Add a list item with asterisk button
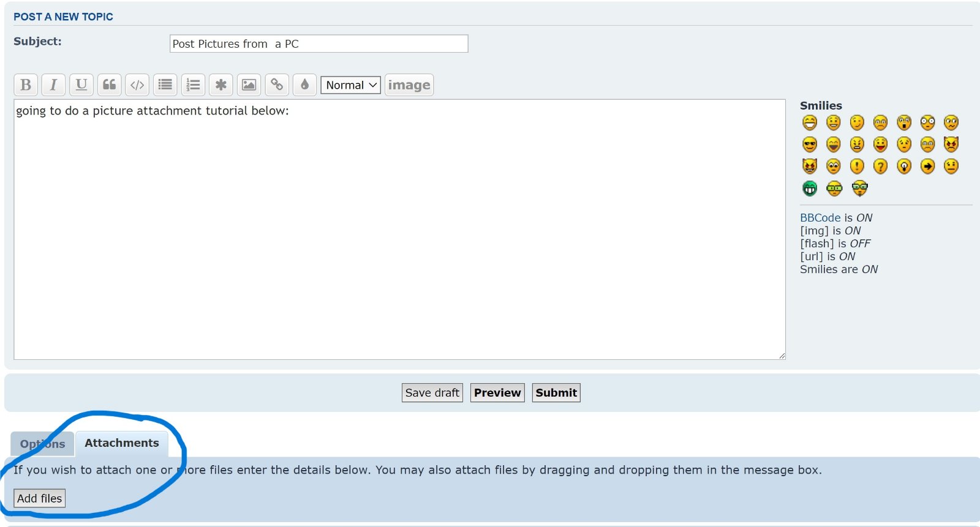The height and width of the screenshot is (527, 980). pos(221,84)
